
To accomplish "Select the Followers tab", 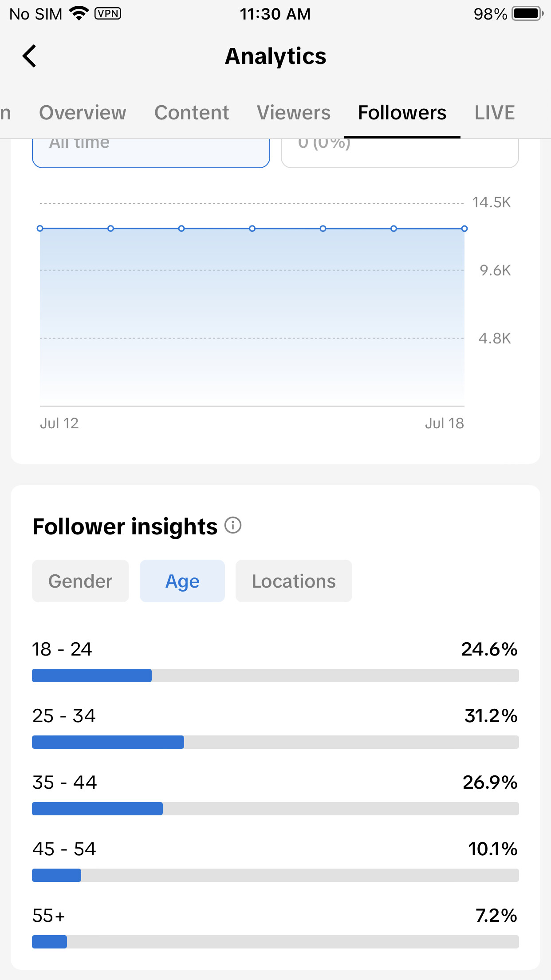I will pos(402,113).
